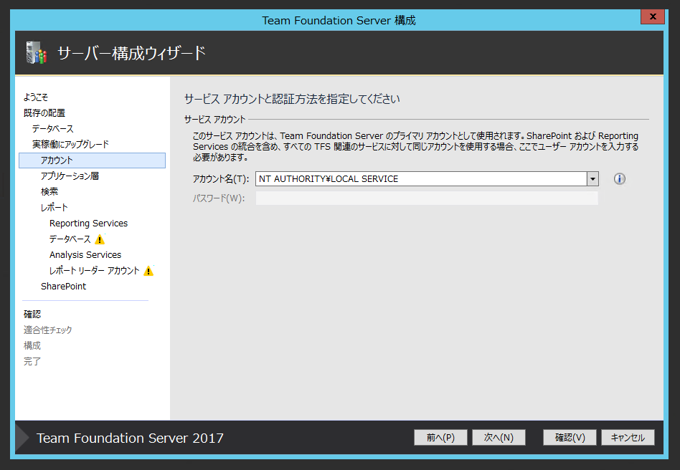Cancel the wizard with キャンセル
The image size is (680, 470).
628,437
